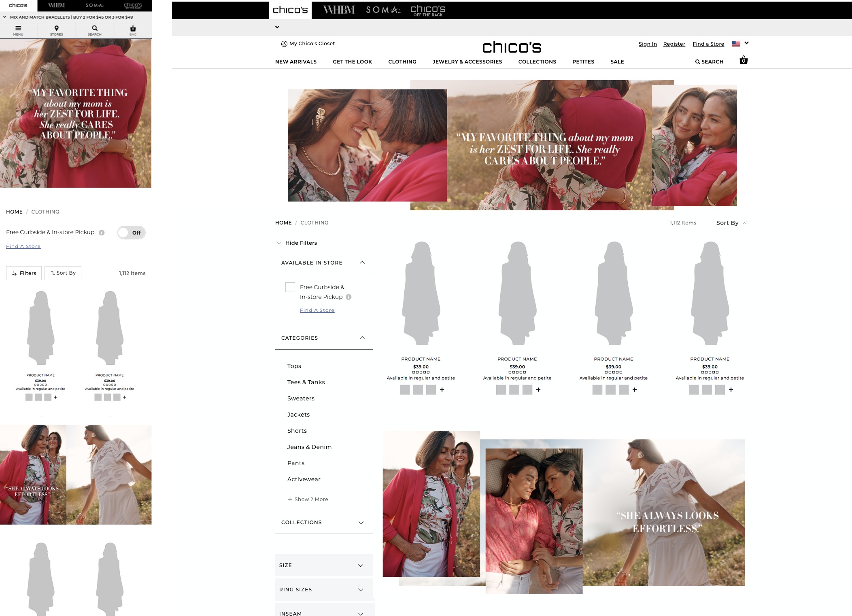Click the Sign In link
This screenshot has height=616, width=852.
(x=648, y=44)
